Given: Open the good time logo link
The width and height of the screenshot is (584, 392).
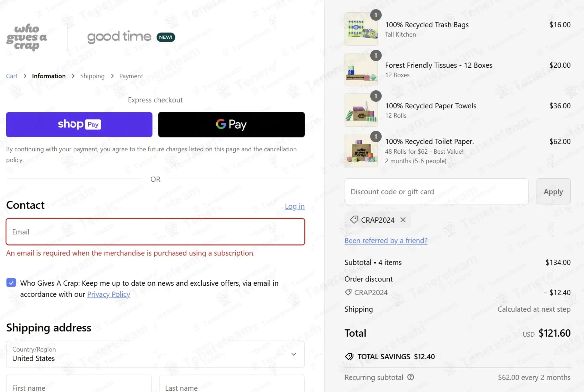Looking at the screenshot, I should (x=119, y=37).
